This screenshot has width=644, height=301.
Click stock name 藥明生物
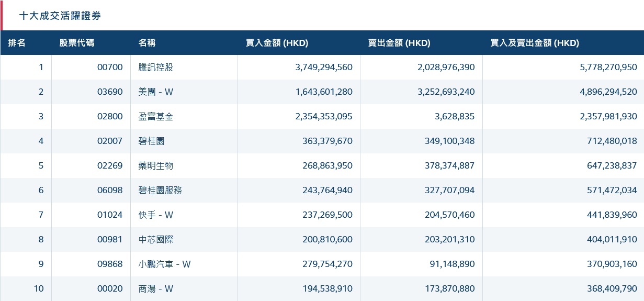(156, 165)
